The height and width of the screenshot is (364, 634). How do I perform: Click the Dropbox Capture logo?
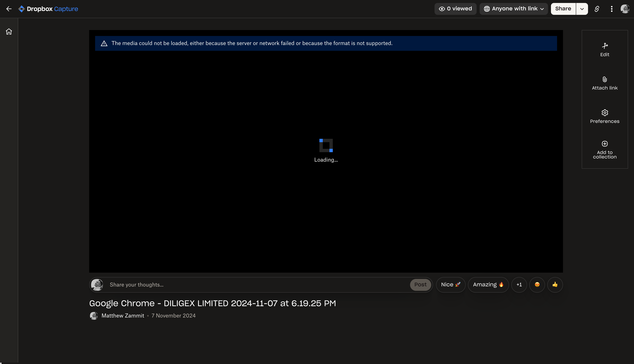point(48,9)
